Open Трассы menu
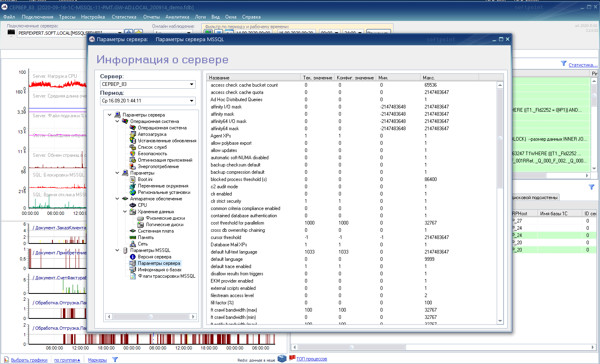600x364 pixels. 67,17
